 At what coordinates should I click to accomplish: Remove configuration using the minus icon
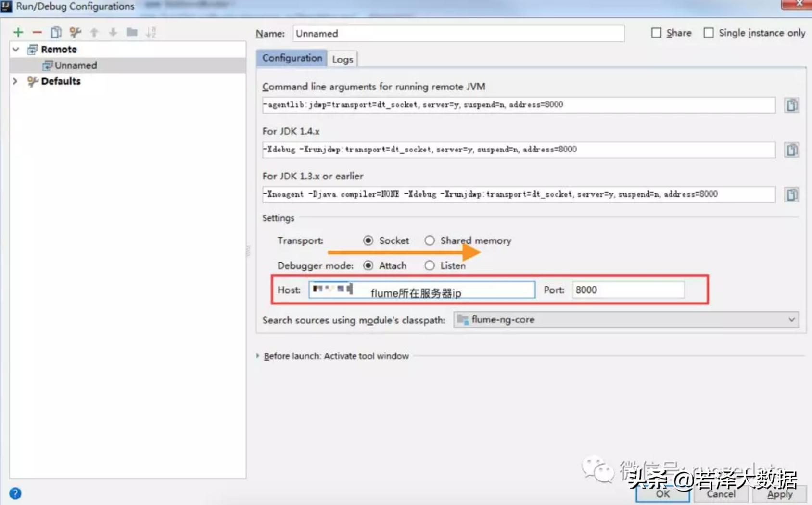(x=37, y=32)
